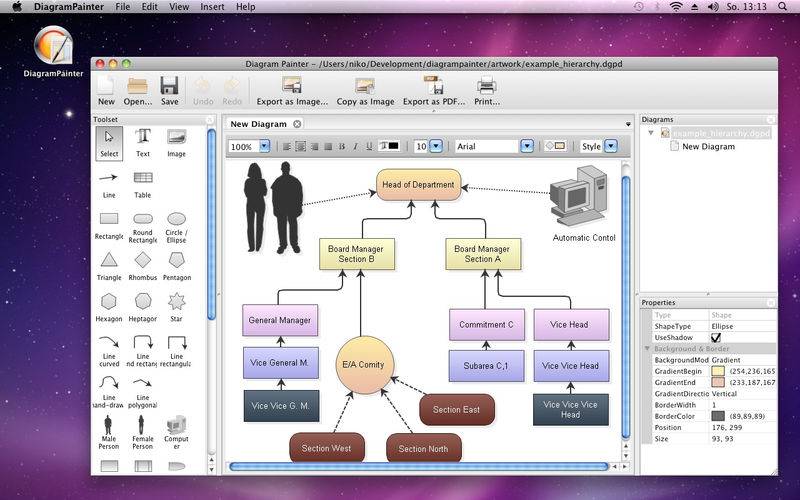Click the canvas horizontal scrollbar
The height and width of the screenshot is (500, 800).
pyautogui.click(x=418, y=466)
